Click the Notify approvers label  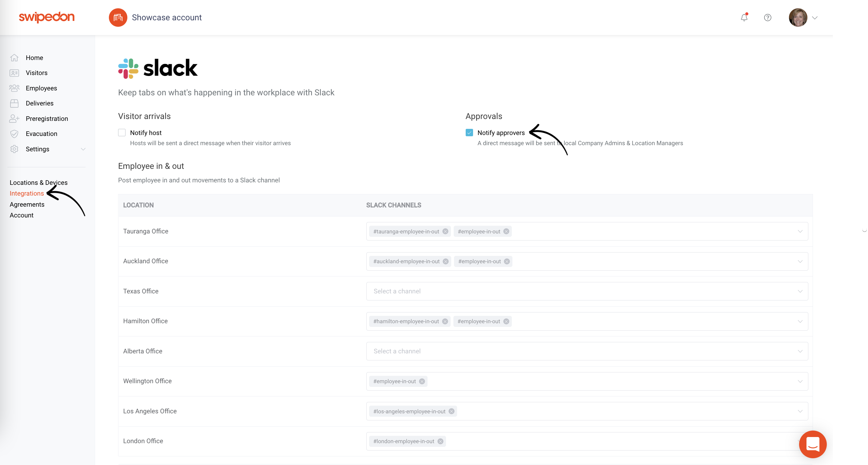click(501, 133)
